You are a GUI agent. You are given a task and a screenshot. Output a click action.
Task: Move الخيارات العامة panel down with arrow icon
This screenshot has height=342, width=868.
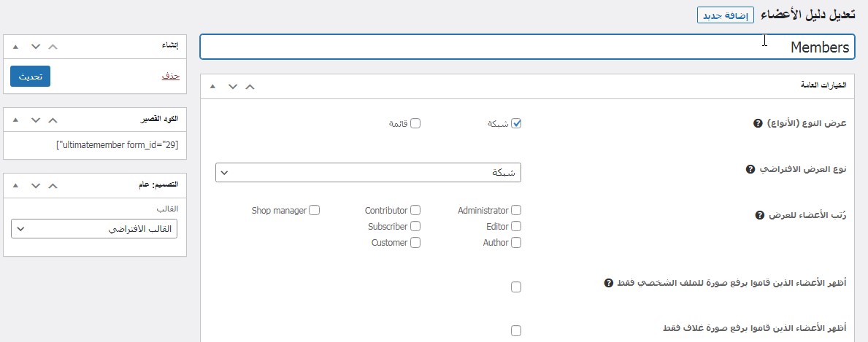point(232,86)
